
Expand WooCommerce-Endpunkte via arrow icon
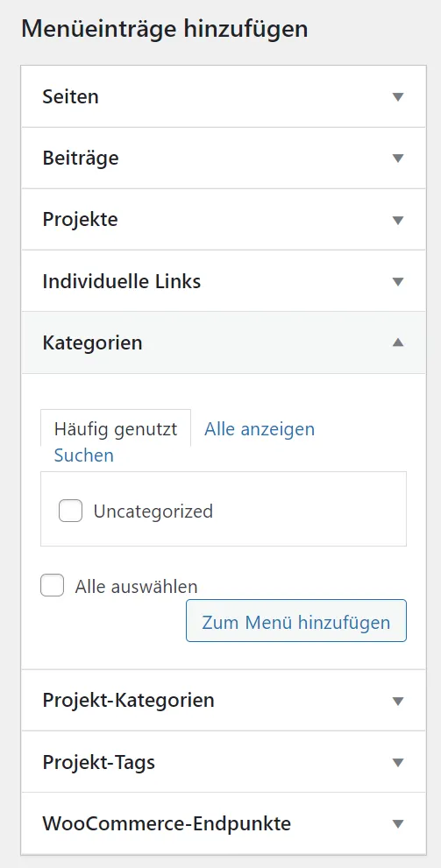[x=397, y=824]
